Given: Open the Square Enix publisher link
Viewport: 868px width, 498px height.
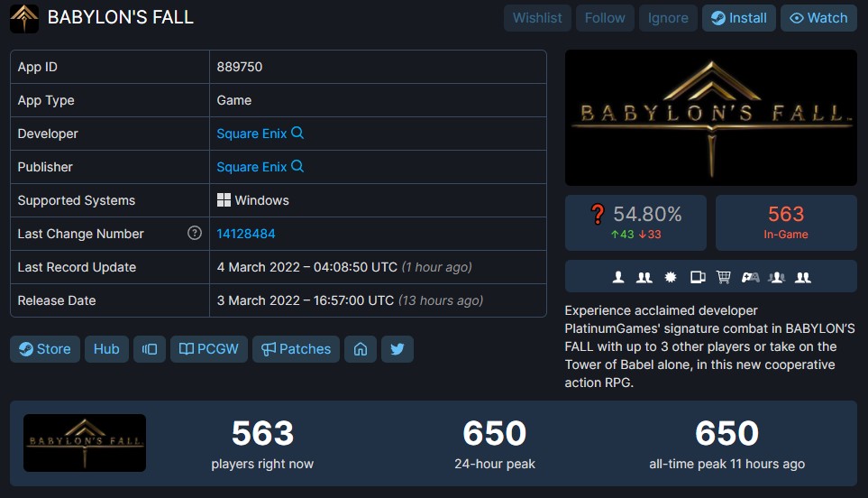Looking at the screenshot, I should point(251,167).
